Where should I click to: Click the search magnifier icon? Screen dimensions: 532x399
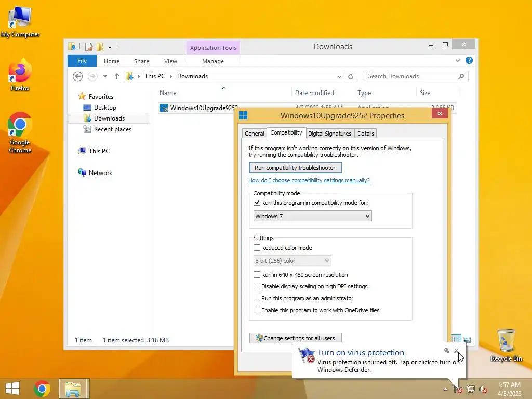point(461,76)
